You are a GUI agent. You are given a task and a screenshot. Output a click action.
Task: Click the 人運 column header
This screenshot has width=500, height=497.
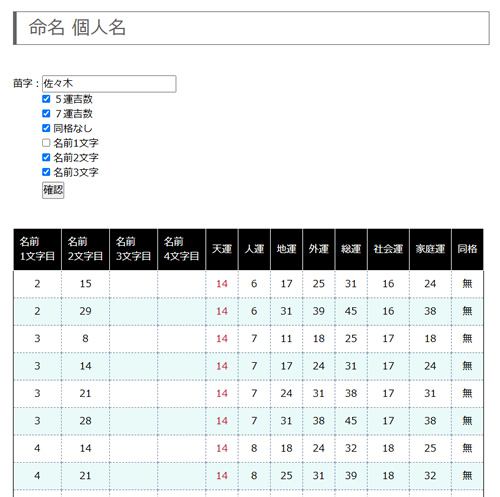[254, 249]
